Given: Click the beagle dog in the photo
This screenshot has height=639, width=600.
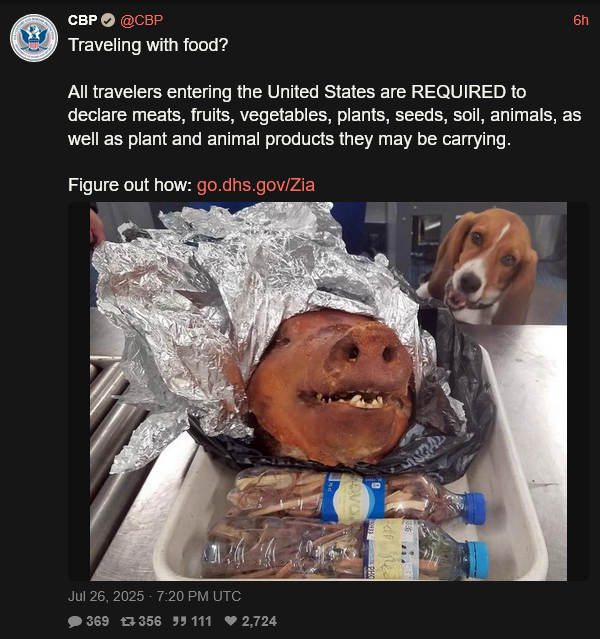Looking at the screenshot, I should [x=479, y=265].
